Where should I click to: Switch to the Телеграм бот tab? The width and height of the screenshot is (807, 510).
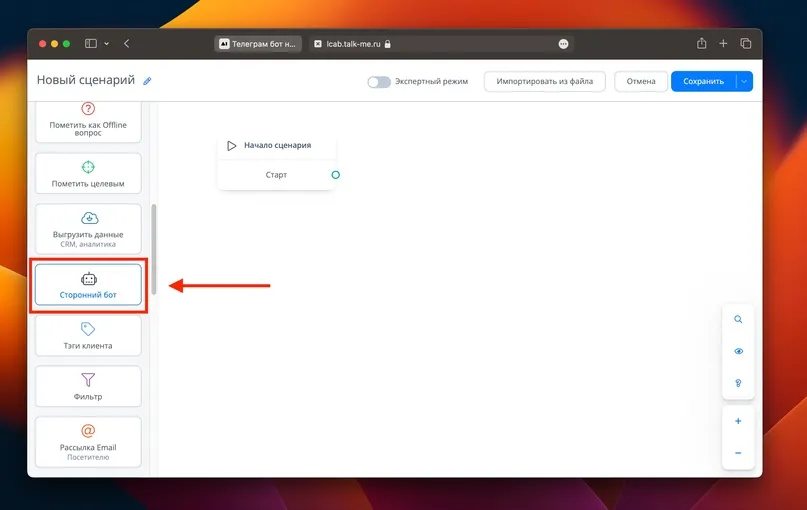(258, 44)
